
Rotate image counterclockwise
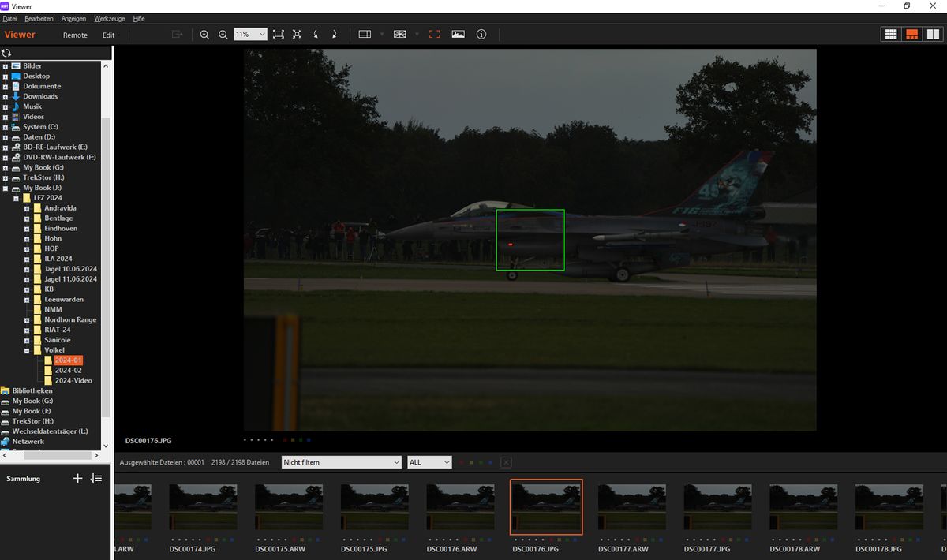[316, 35]
